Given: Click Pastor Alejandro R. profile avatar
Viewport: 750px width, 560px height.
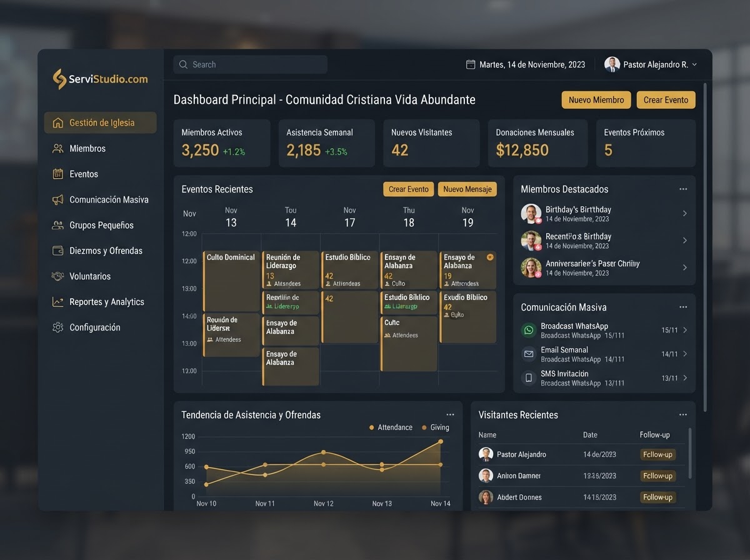Looking at the screenshot, I should click(x=612, y=64).
